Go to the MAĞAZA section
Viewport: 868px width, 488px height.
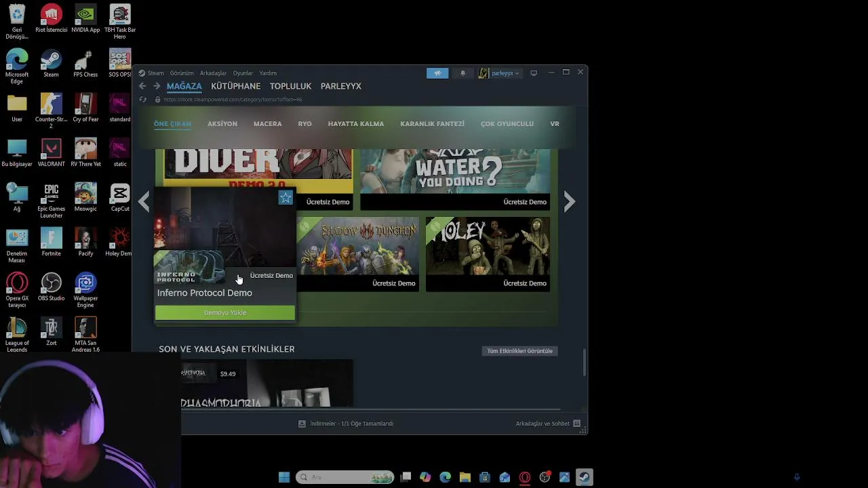point(184,86)
